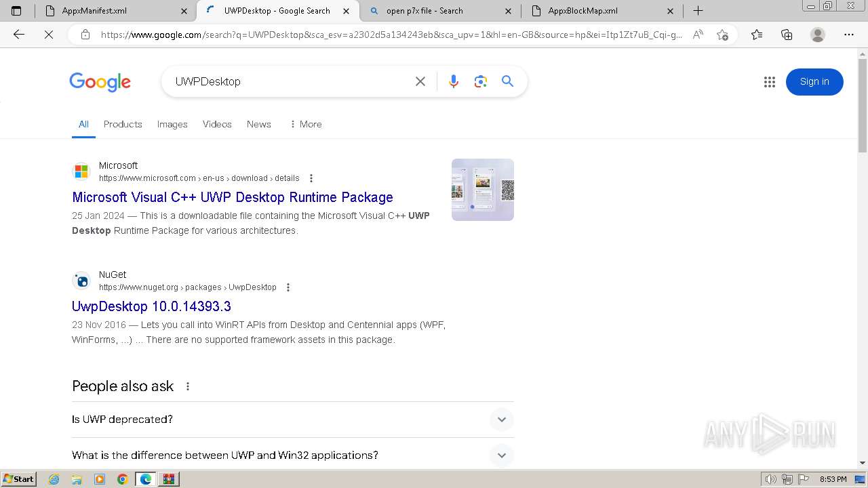Close the AppxManifest.xml tab
This screenshot has height=488, width=868.
coord(184,11)
